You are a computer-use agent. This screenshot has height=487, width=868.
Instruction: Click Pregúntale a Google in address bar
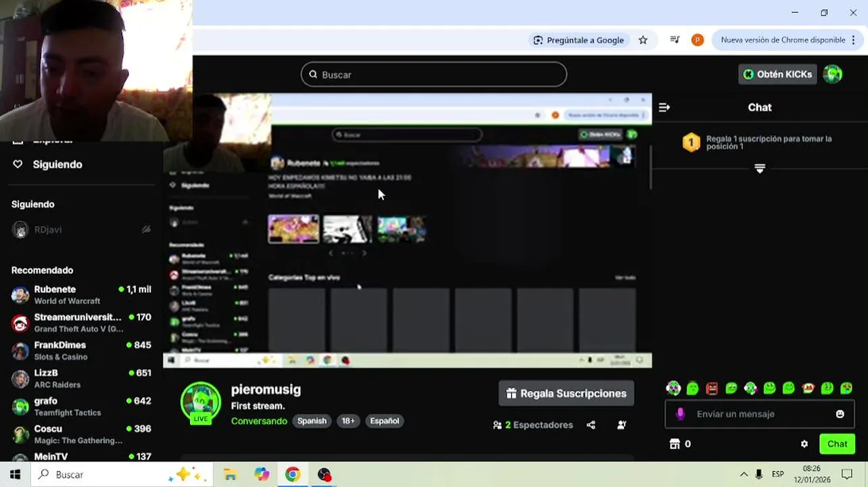[579, 40]
